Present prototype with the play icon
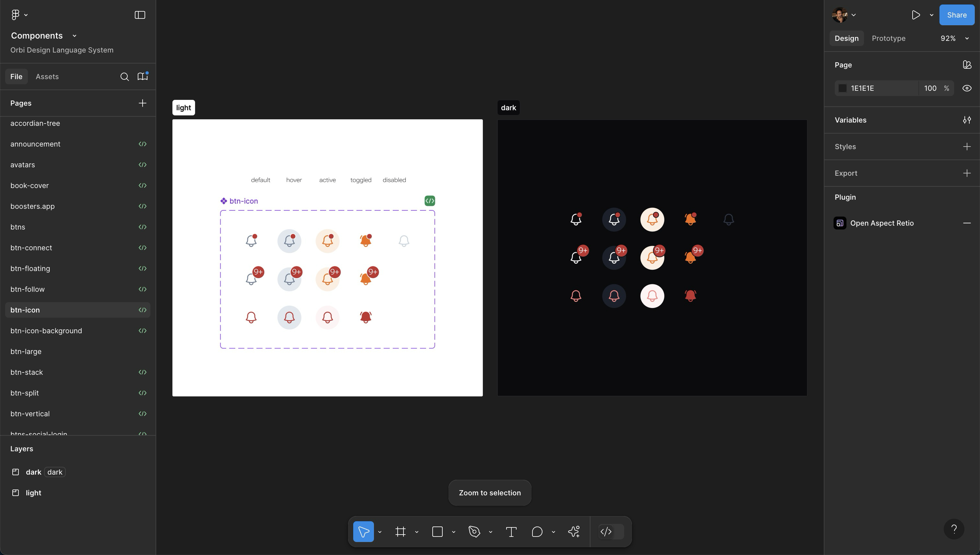The height and width of the screenshot is (555, 980). [x=916, y=15]
